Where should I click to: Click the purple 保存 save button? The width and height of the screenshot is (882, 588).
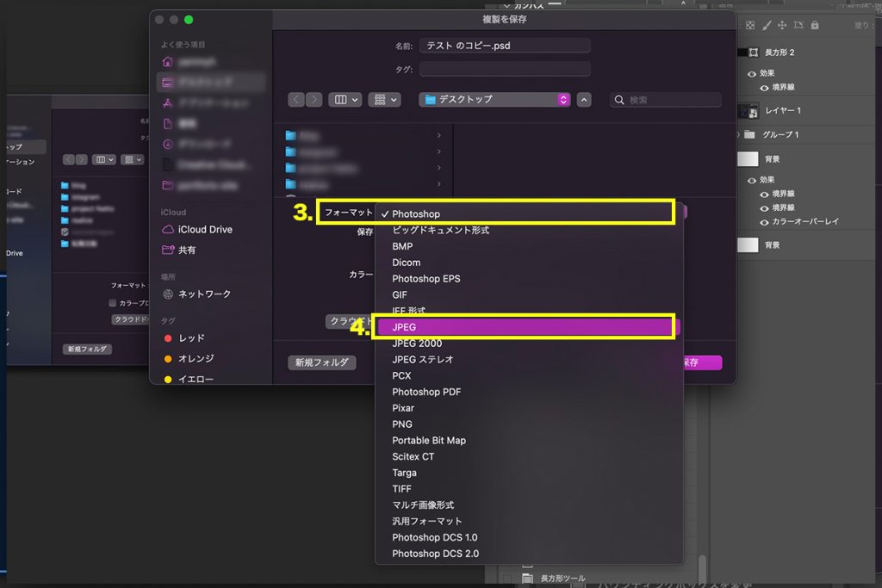pos(701,362)
